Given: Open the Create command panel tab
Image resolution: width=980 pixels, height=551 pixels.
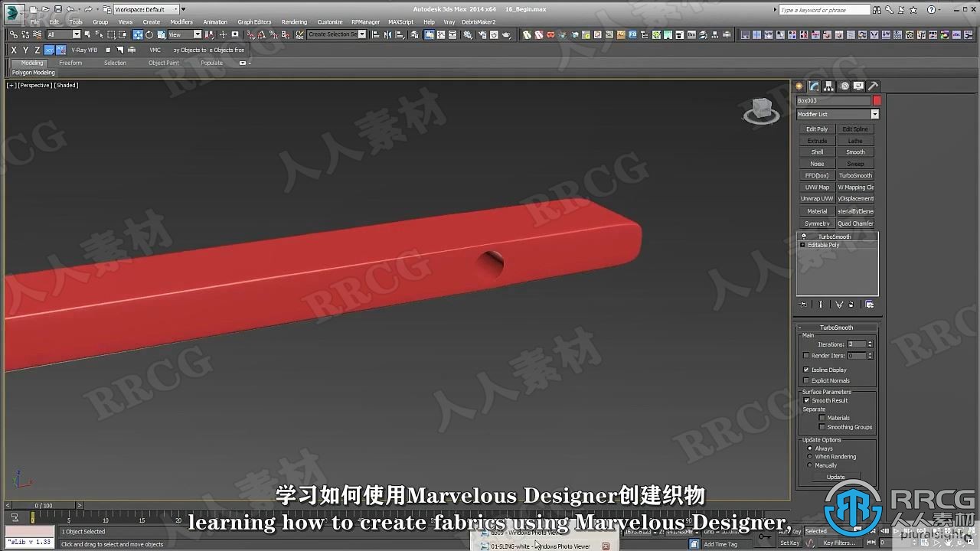Looking at the screenshot, I should (799, 86).
